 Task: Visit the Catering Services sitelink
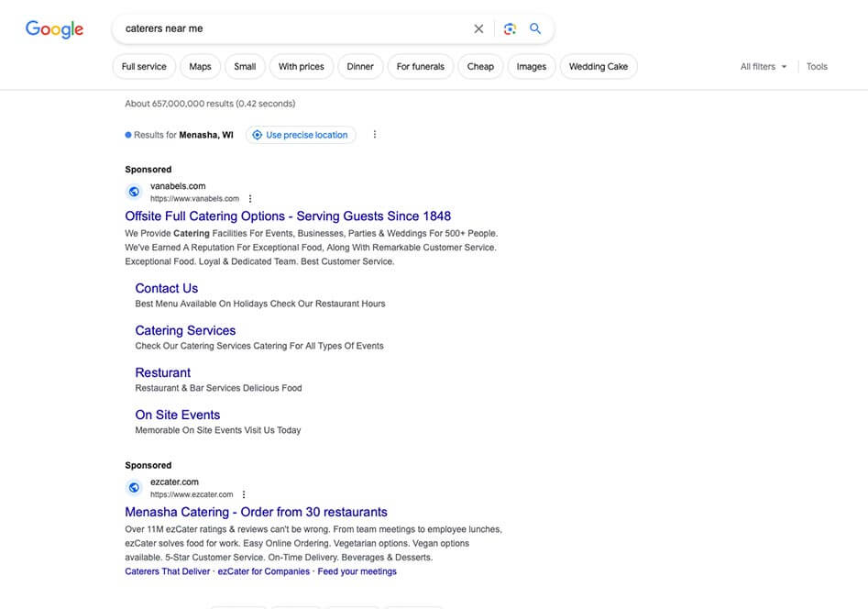(185, 331)
